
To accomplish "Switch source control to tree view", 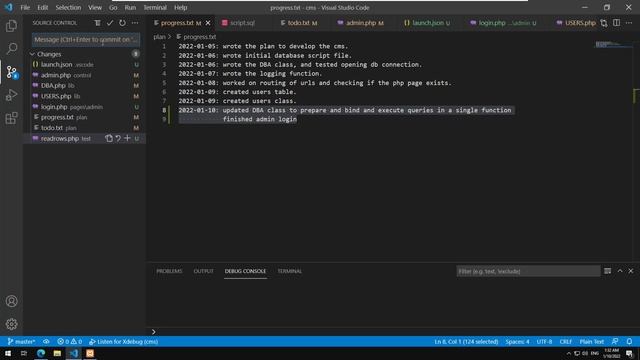I will [x=97, y=23].
